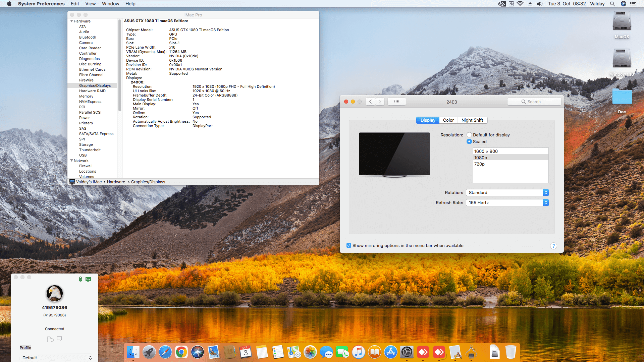Select Thunderbolt in the Hardware list
Viewport: 644px width, 362px height.
(90, 150)
